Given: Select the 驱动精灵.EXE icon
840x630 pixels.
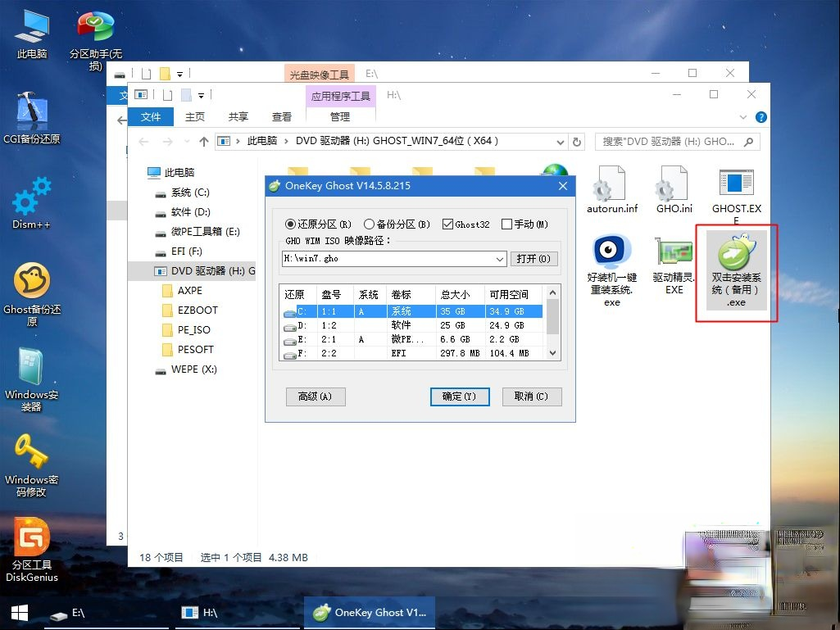Looking at the screenshot, I should (x=674, y=265).
